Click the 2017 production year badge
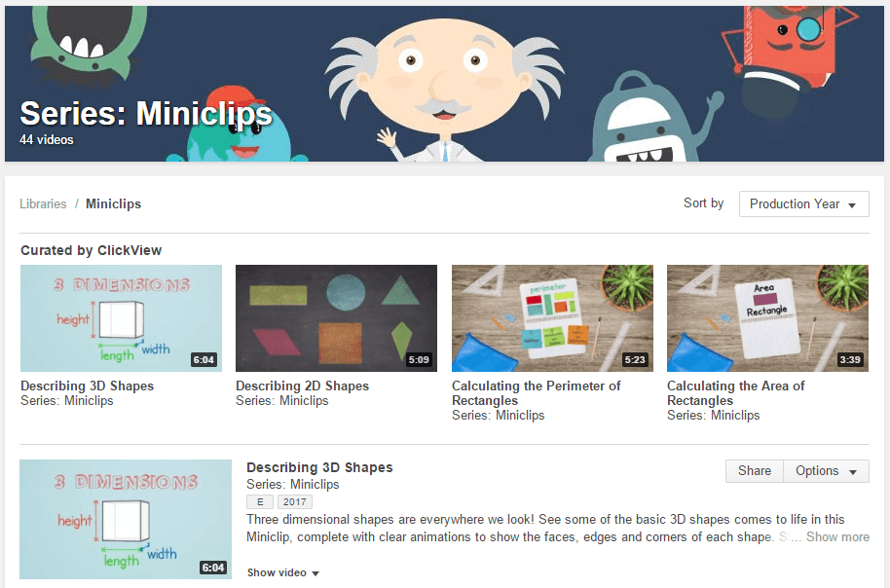The height and width of the screenshot is (588, 890). coord(294,501)
